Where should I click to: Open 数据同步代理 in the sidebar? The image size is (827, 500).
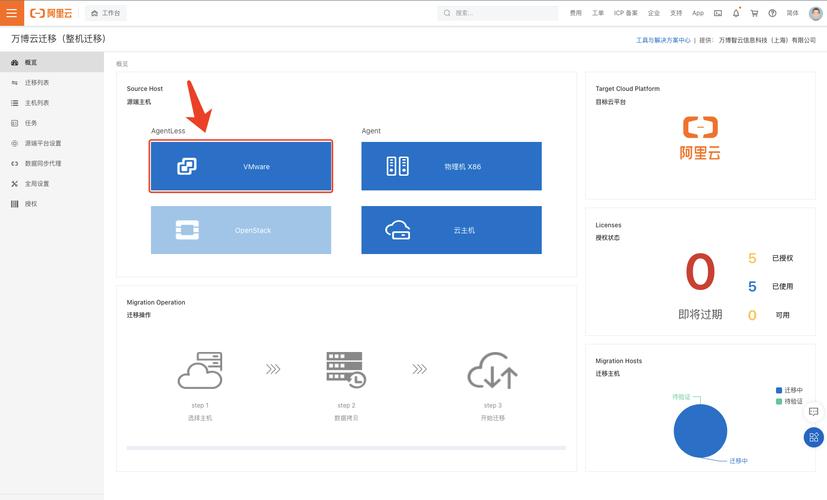pos(52,164)
